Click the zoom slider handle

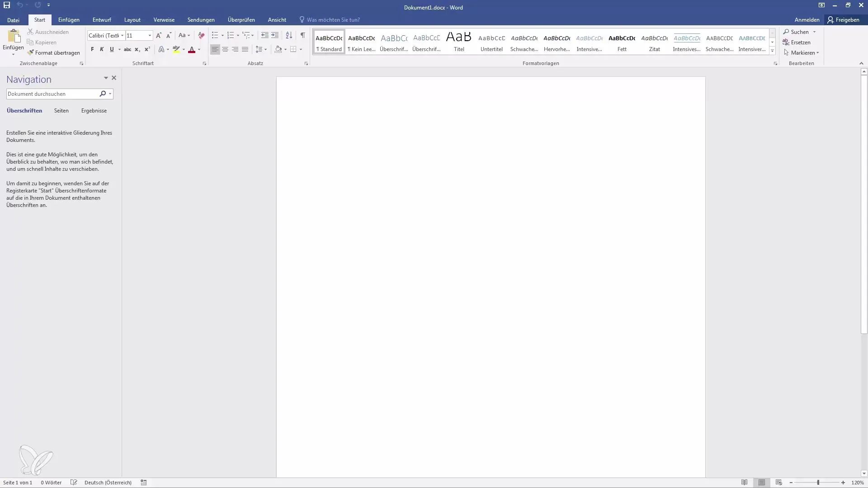pos(818,483)
